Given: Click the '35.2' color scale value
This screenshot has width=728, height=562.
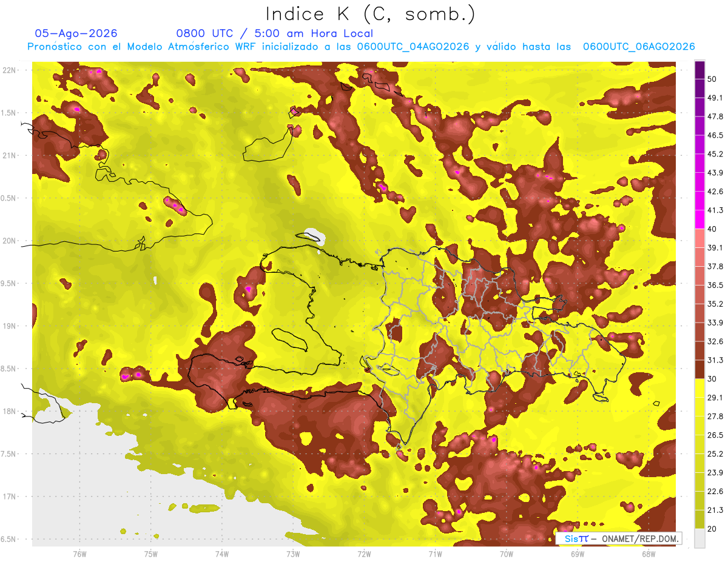Looking at the screenshot, I should (x=715, y=304).
